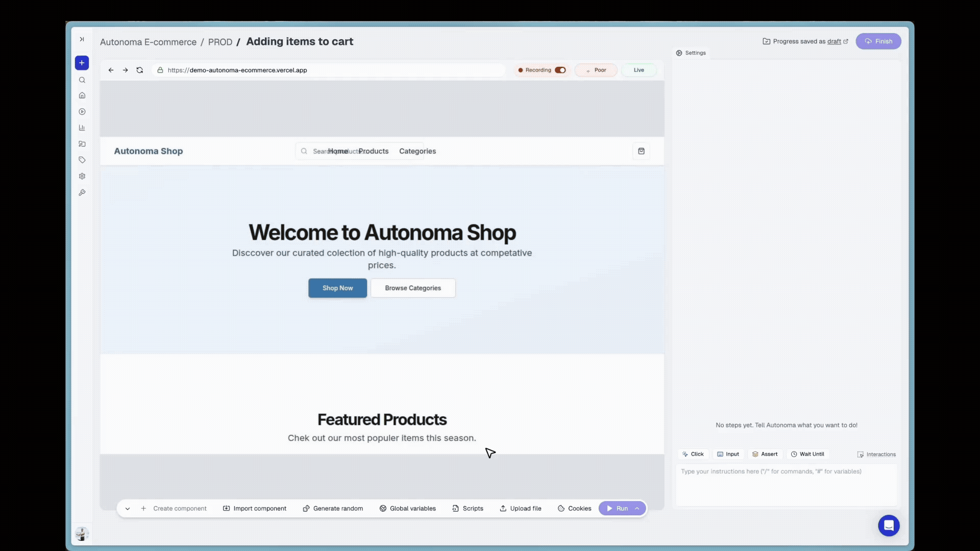Collapse the left sidebar with the arrow toggle
980x551 pixels.
click(82, 39)
